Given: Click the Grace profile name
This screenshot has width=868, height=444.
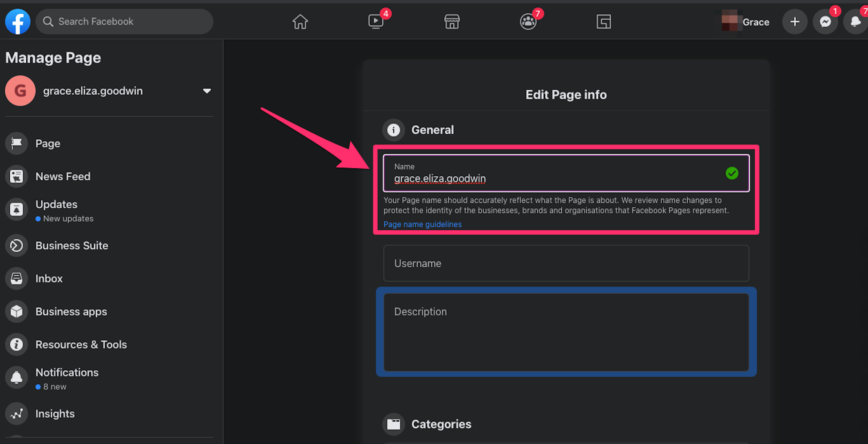Looking at the screenshot, I should (756, 22).
